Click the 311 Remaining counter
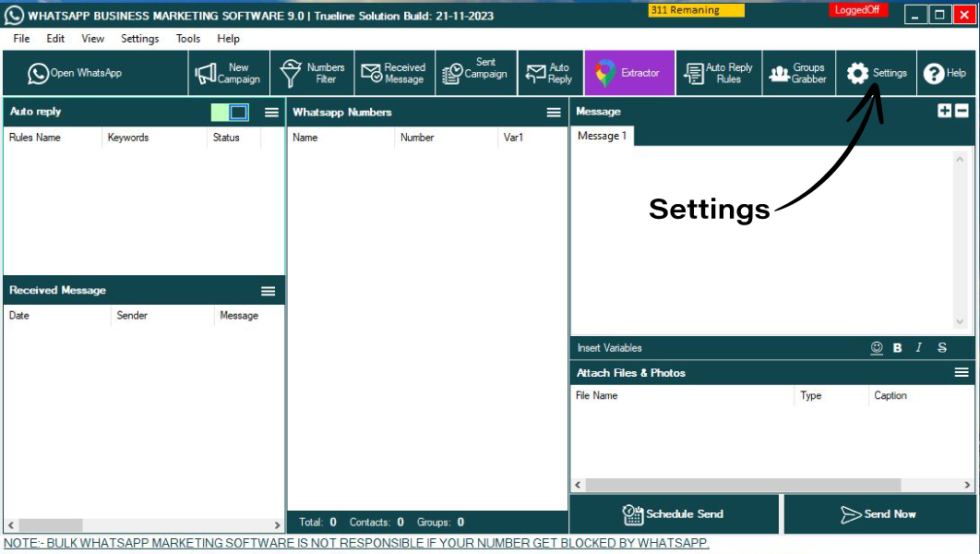Viewport: 980px width, 554px height. 697,10
